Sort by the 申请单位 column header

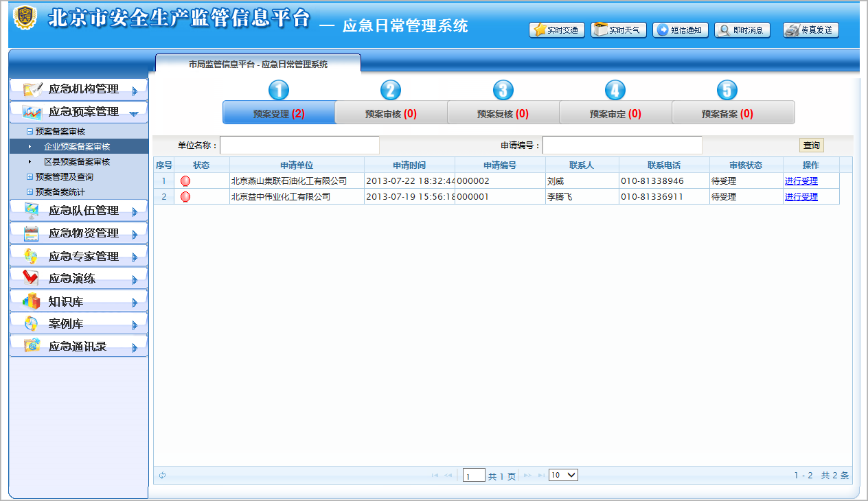coord(297,165)
